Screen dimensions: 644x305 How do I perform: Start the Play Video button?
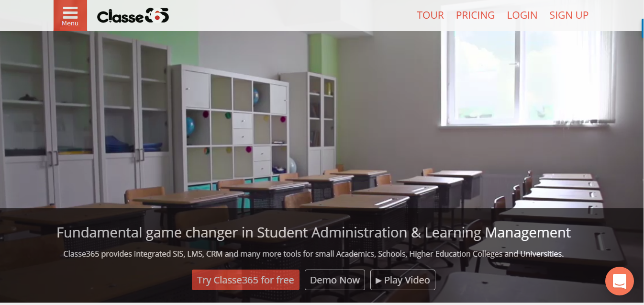click(403, 280)
